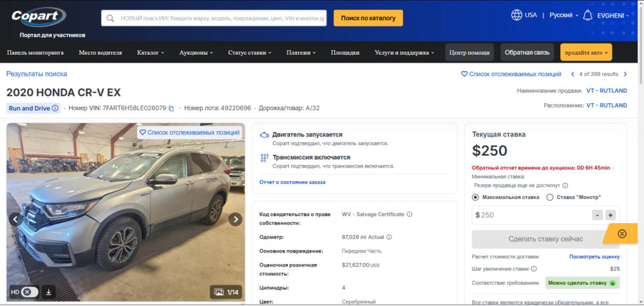Image resolution: width=644 pixels, height=306 pixels.
Task: Click Сделать ставку сейчас button
Action: 545,239
